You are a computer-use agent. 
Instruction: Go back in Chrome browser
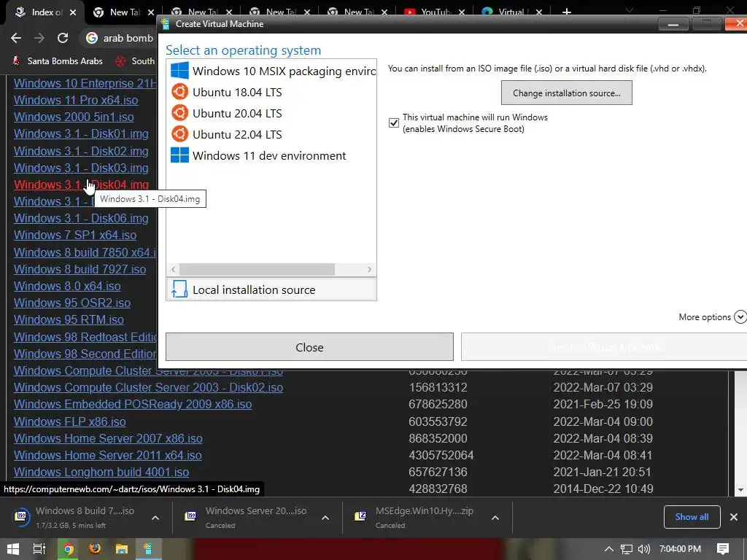16,38
